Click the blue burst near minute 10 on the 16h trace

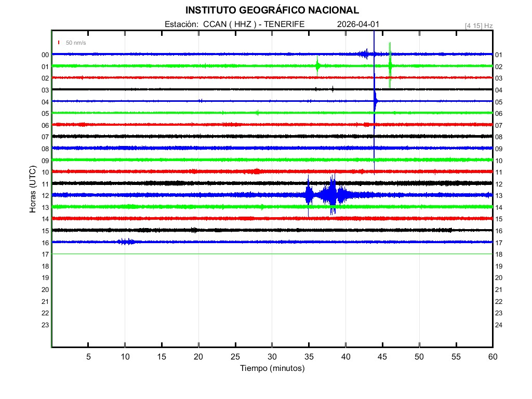[126, 242]
